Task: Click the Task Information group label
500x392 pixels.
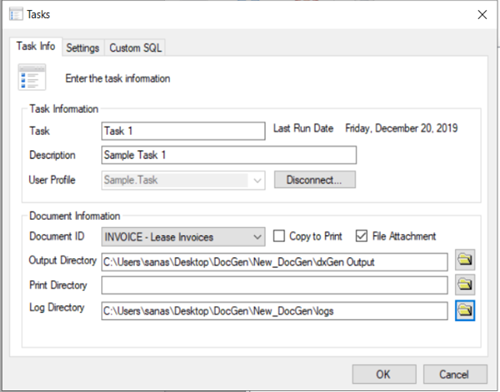Action: point(64,109)
